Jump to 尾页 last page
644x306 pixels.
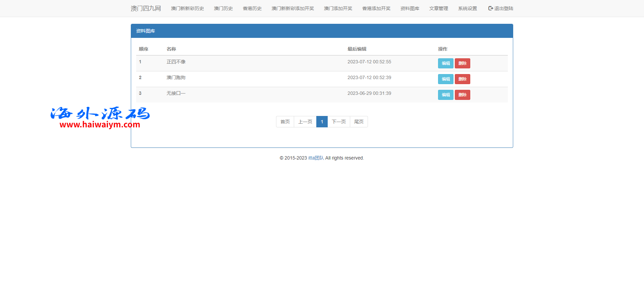pos(359,122)
